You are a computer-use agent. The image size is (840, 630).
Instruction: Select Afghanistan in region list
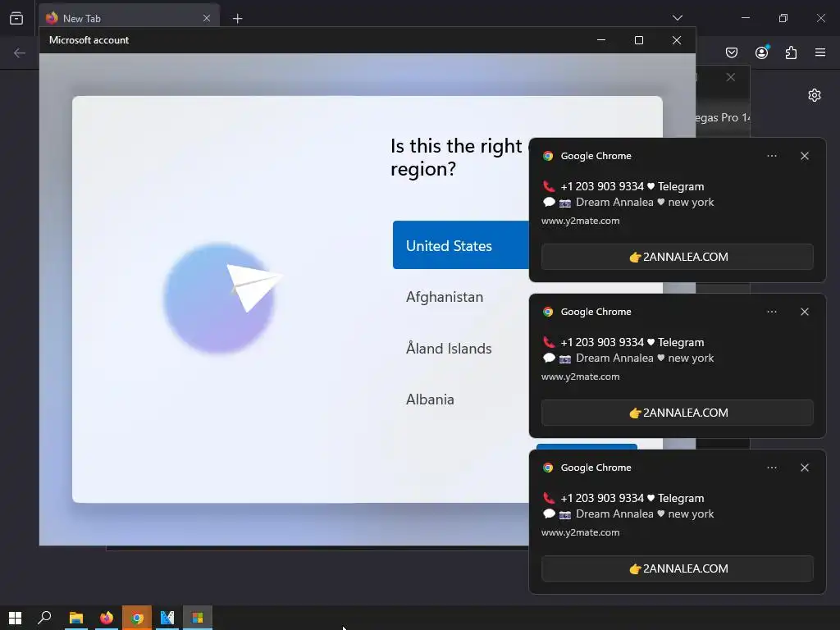click(444, 297)
